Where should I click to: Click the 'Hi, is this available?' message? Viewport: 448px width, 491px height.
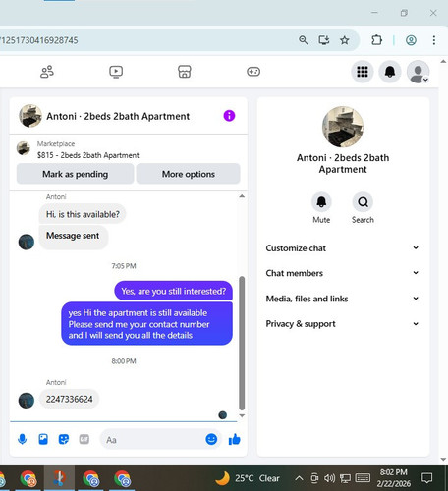[83, 214]
